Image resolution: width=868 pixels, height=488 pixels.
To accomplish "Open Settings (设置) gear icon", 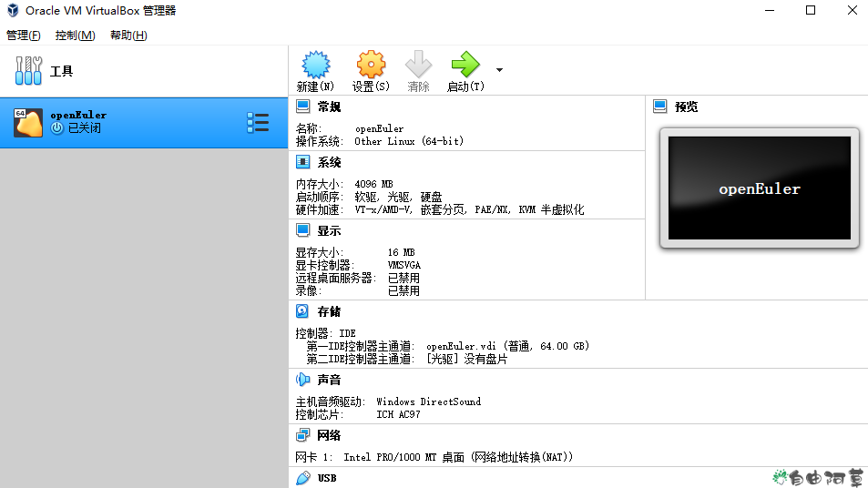I will coord(371,65).
